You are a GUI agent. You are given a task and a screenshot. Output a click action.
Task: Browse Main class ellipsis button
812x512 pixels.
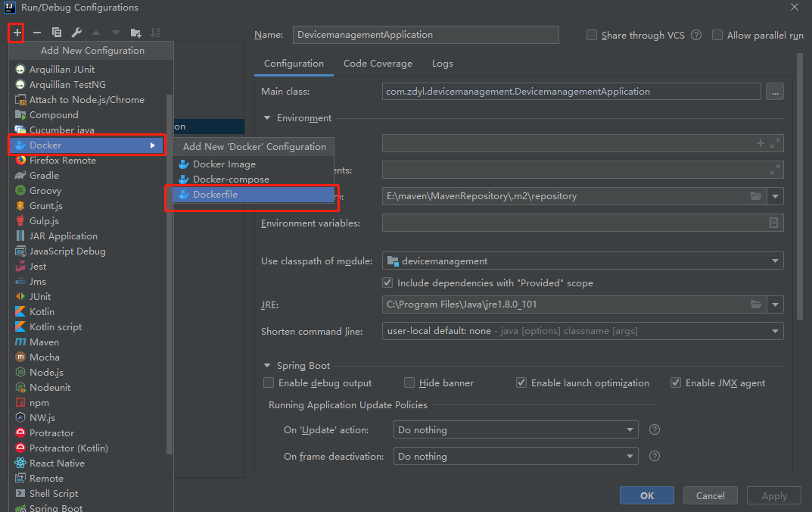tap(775, 92)
